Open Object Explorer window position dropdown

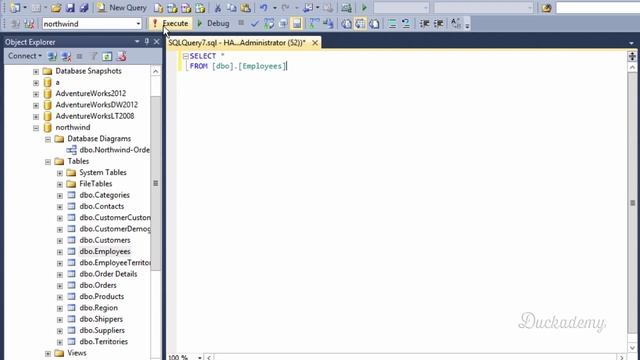137,42
